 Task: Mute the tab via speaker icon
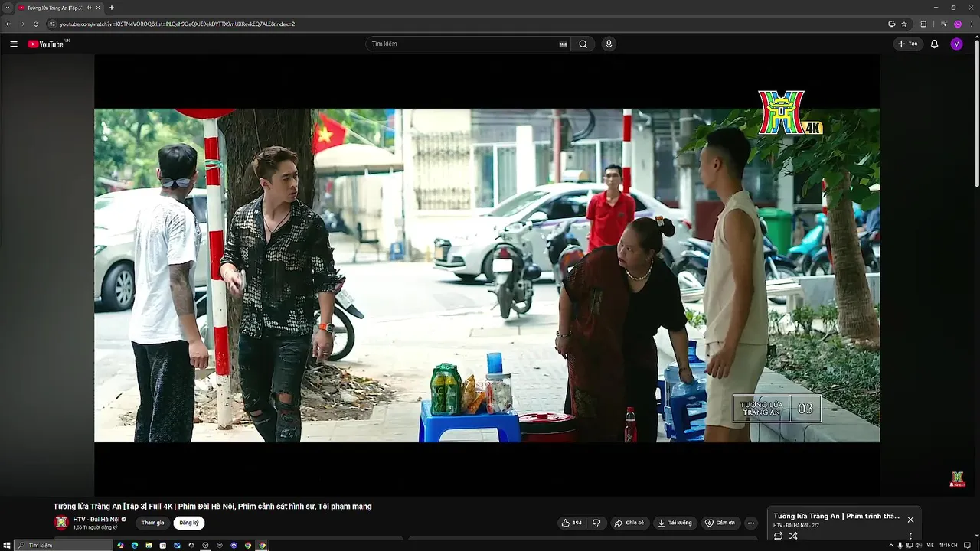click(x=89, y=8)
